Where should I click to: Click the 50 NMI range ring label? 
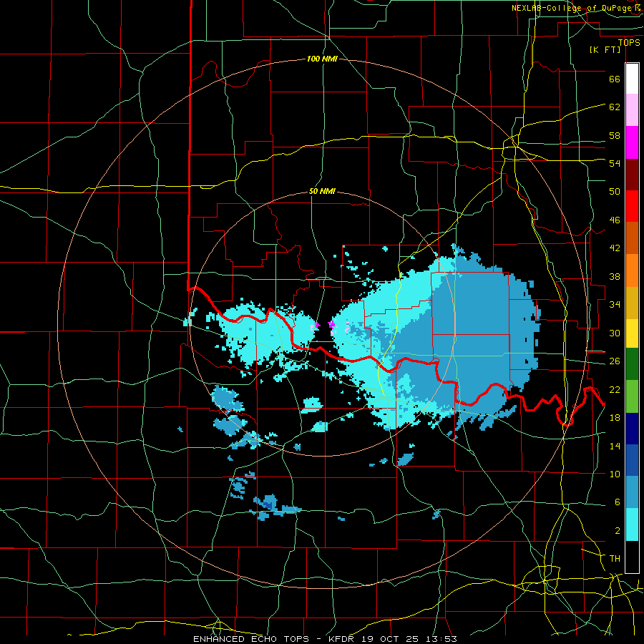tap(322, 191)
